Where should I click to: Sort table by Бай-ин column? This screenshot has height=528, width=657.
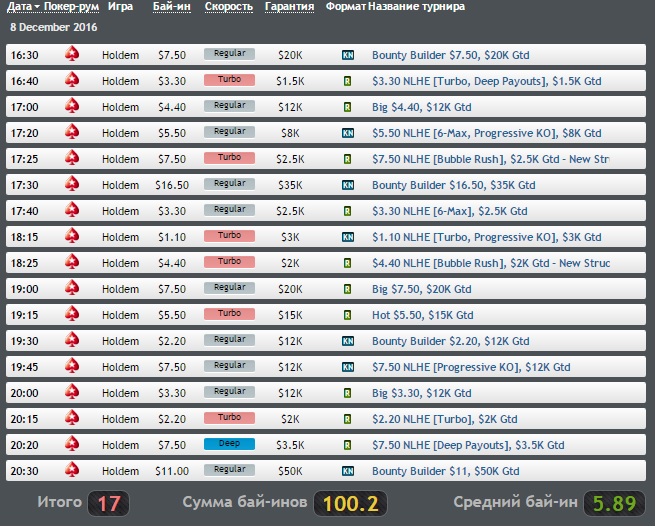(171, 7)
